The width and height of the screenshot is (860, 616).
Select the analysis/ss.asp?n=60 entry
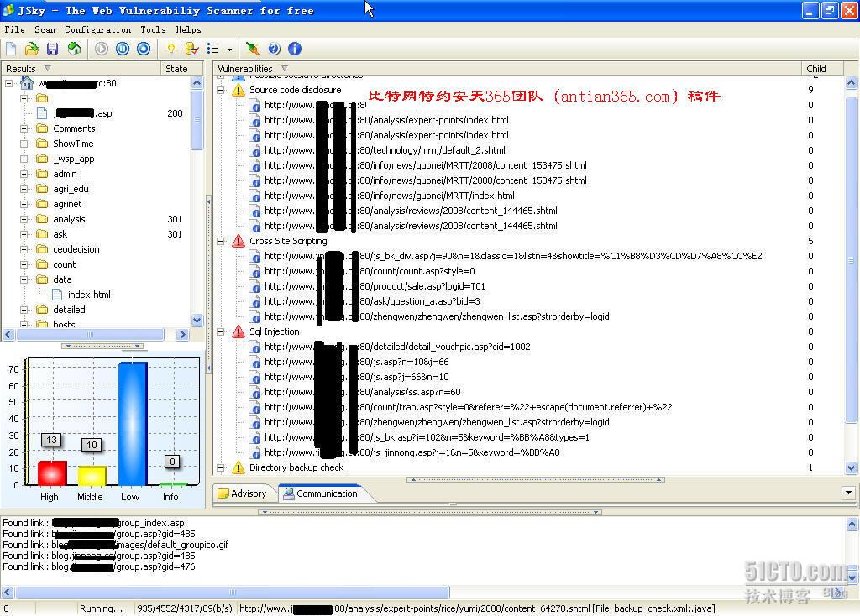coord(363,392)
